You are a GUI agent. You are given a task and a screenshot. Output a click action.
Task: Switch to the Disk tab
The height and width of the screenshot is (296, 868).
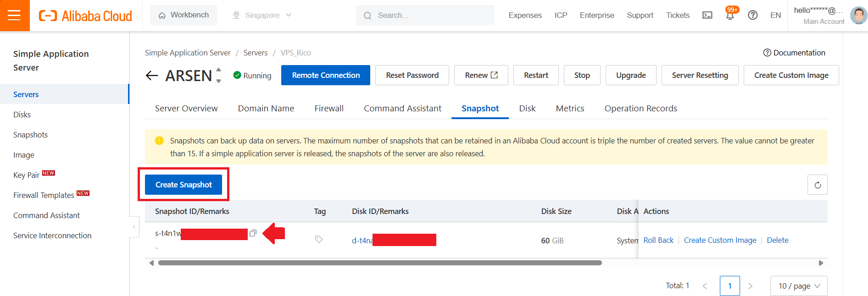[x=527, y=109]
